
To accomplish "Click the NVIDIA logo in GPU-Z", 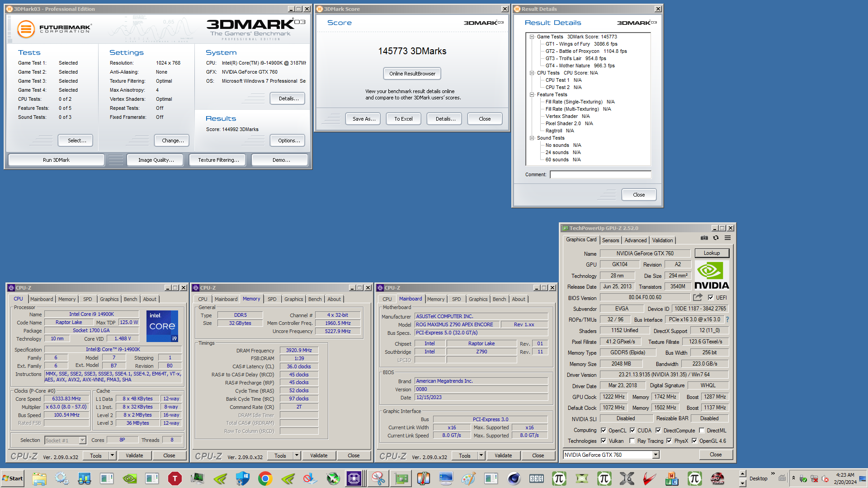I will tap(712, 276).
